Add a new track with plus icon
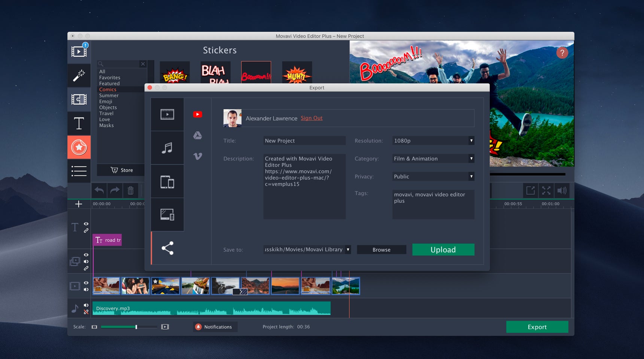 point(79,204)
